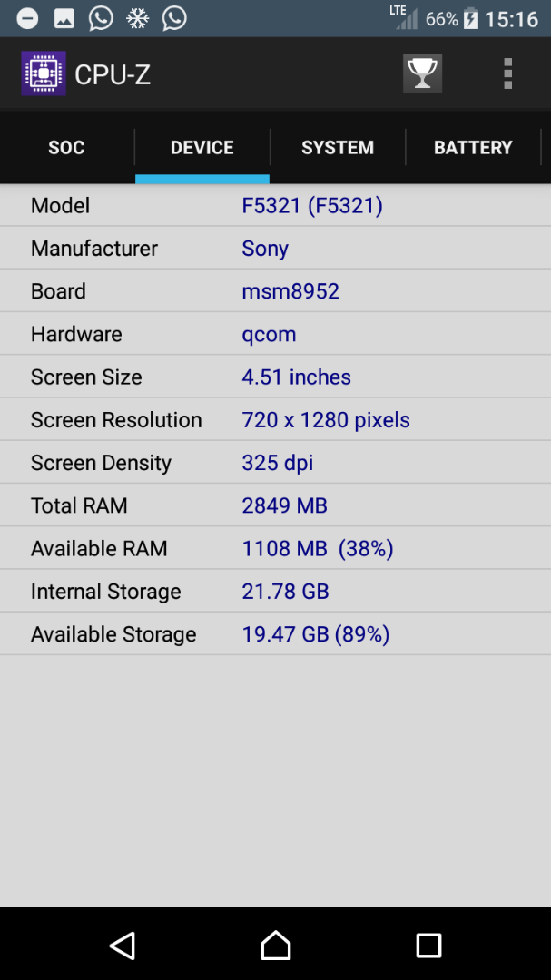The image size is (551, 980).
Task: Tap the first WhatsApp notification icon
Action: click(101, 18)
